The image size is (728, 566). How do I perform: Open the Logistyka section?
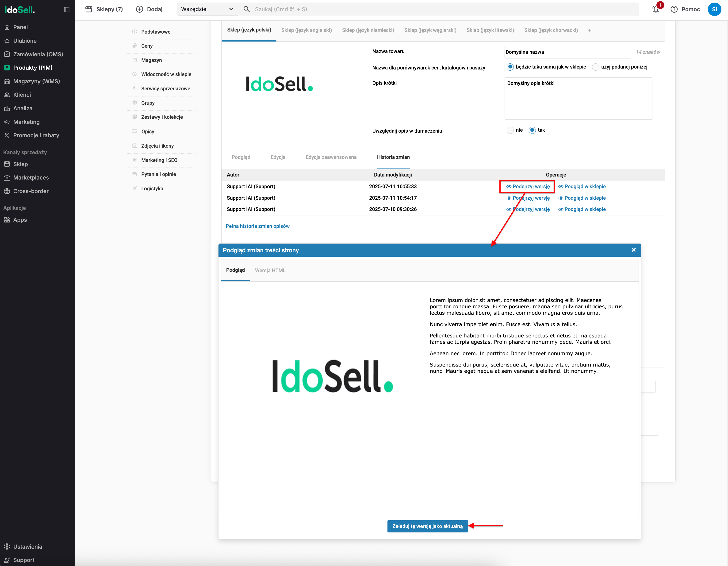click(x=152, y=189)
